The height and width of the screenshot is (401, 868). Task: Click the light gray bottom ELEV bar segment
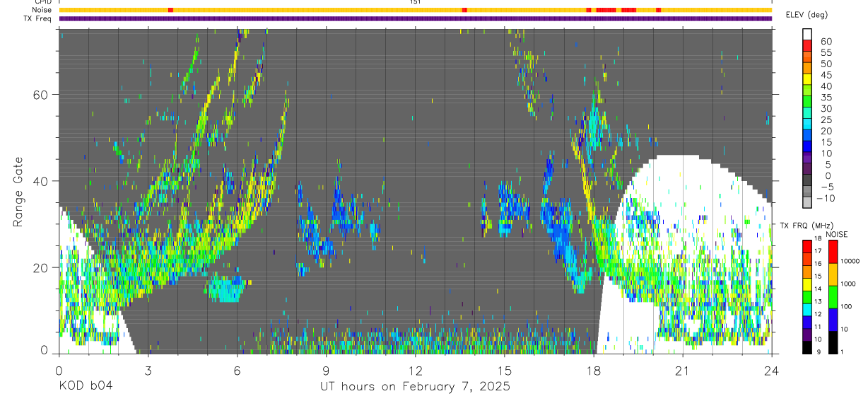click(807, 202)
